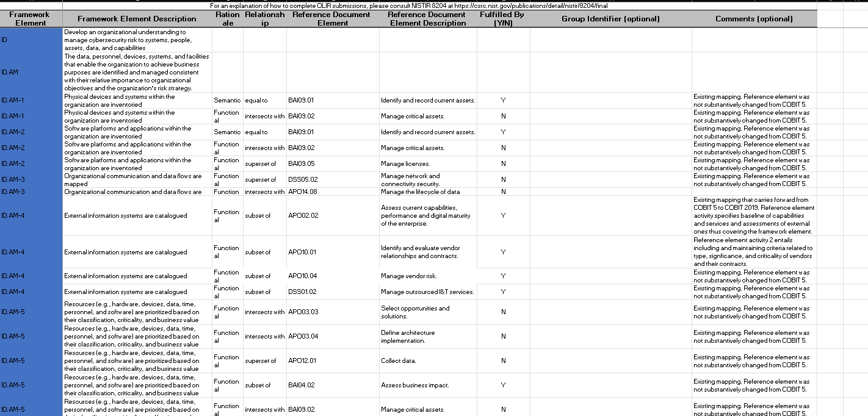
Task: Click the Comments (optional) column header
Action: 753,18
